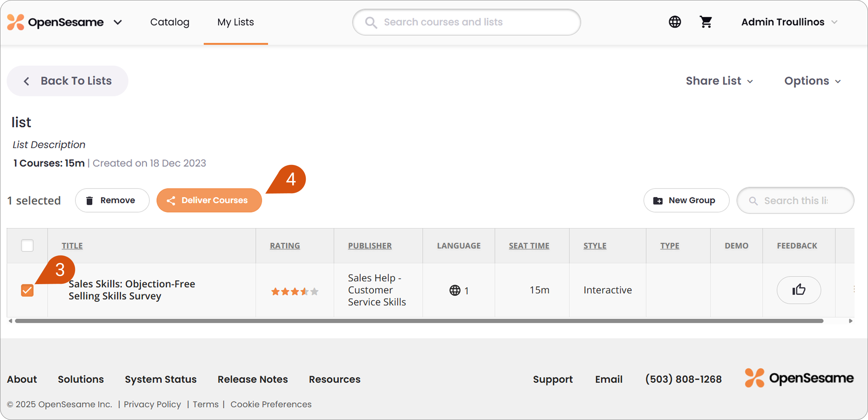Open the row's three-dot more options
The height and width of the screenshot is (420, 868).
tap(854, 289)
